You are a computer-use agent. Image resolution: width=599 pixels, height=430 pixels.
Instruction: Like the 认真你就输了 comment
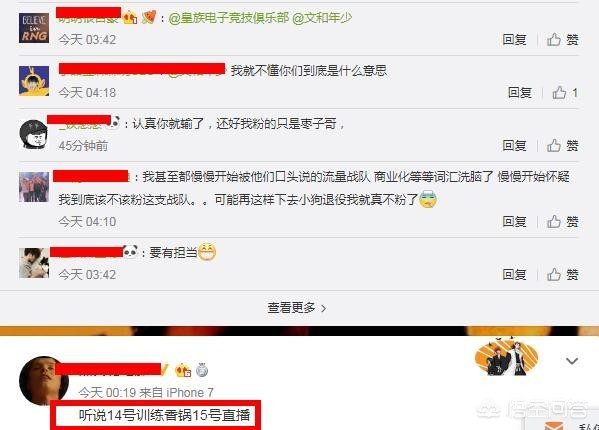click(562, 145)
